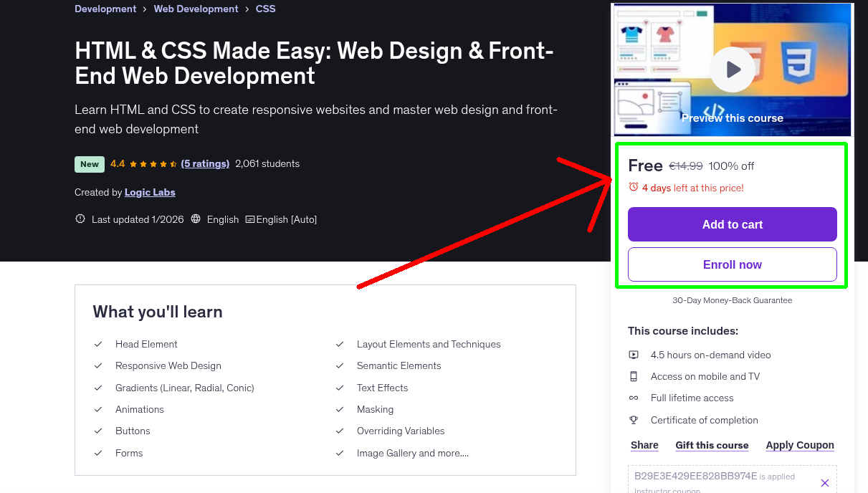Click the on-demand video icon
The image size is (868, 493).
pyautogui.click(x=634, y=355)
